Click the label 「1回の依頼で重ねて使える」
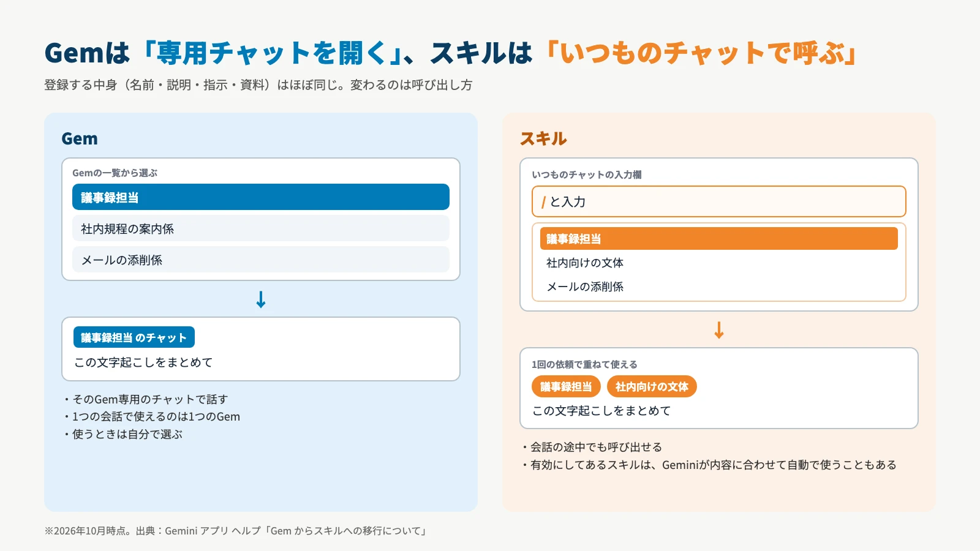The width and height of the screenshot is (980, 551). 584,365
